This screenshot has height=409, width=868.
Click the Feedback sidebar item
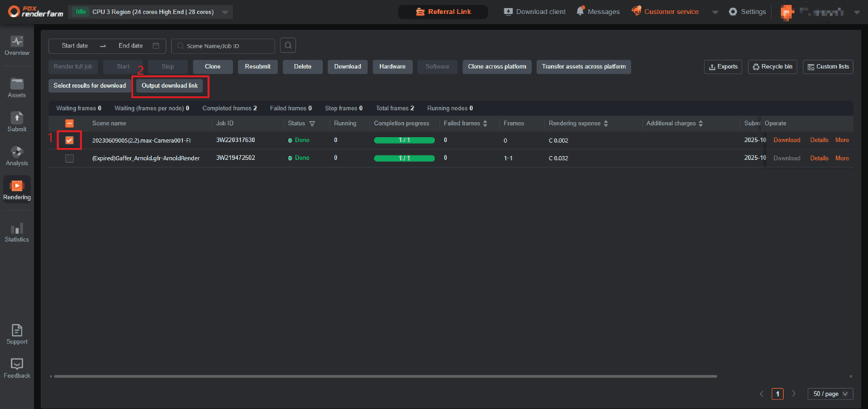[16, 364]
